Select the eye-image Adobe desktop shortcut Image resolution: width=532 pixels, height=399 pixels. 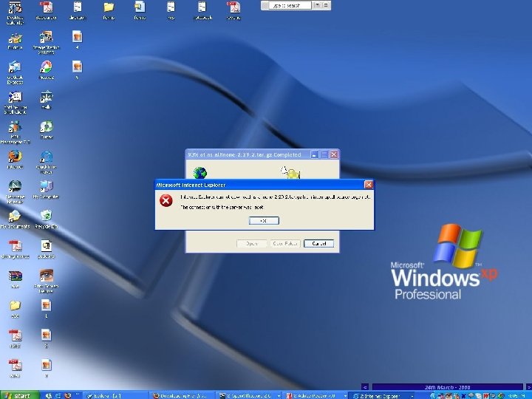[46, 276]
